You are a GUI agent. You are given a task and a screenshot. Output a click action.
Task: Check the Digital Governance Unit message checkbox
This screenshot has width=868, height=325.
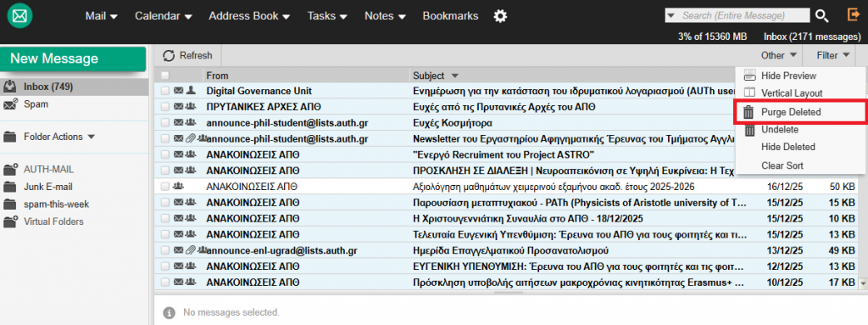[165, 91]
